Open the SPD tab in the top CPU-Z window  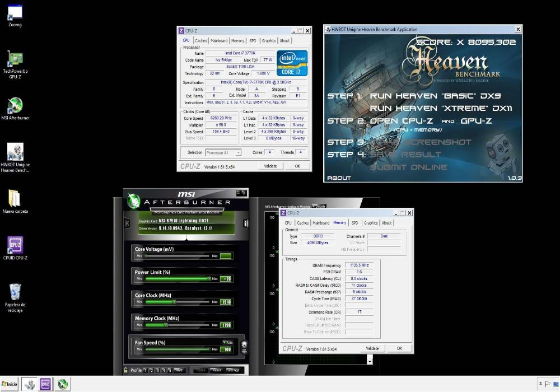(253, 41)
